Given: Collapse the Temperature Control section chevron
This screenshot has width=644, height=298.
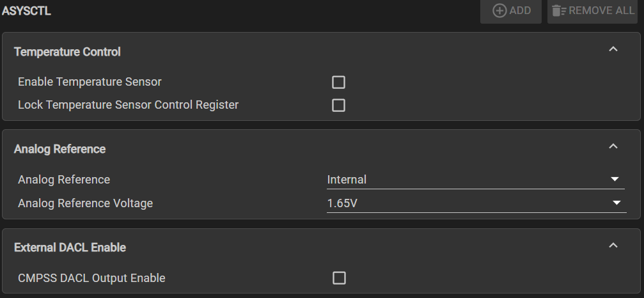Looking at the screenshot, I should (x=613, y=49).
